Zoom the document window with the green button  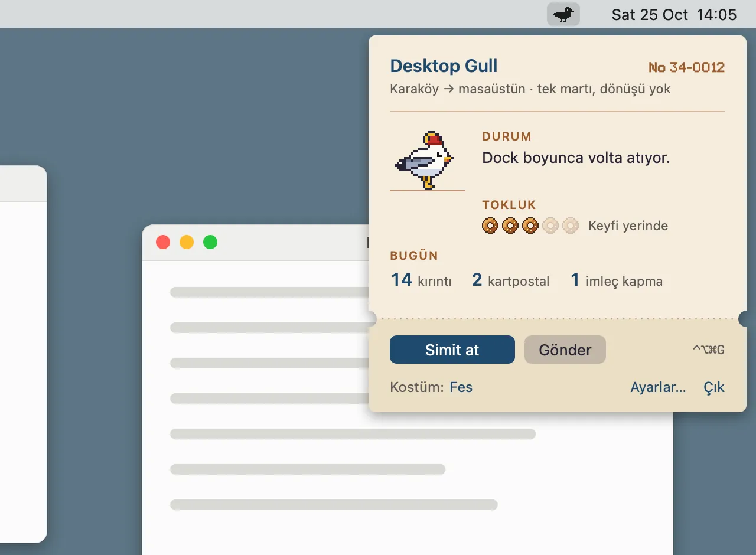(210, 242)
